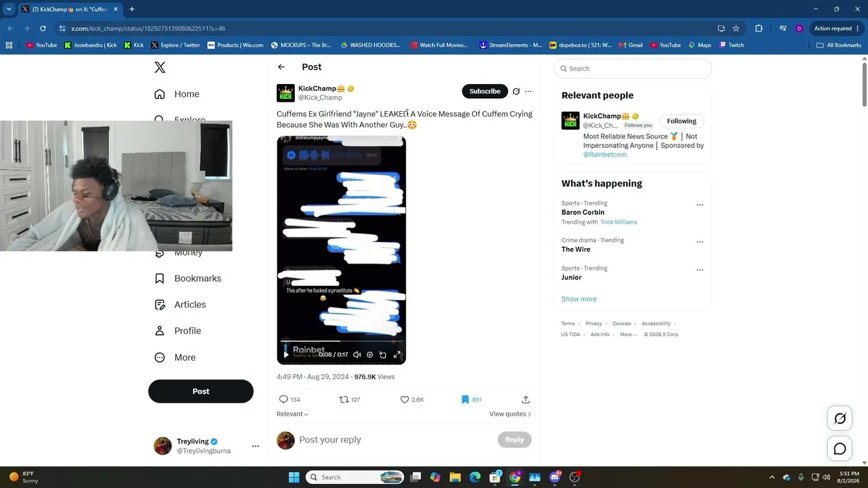
Task: Expand the Relevant replies sort dropdown
Action: pyautogui.click(x=292, y=414)
